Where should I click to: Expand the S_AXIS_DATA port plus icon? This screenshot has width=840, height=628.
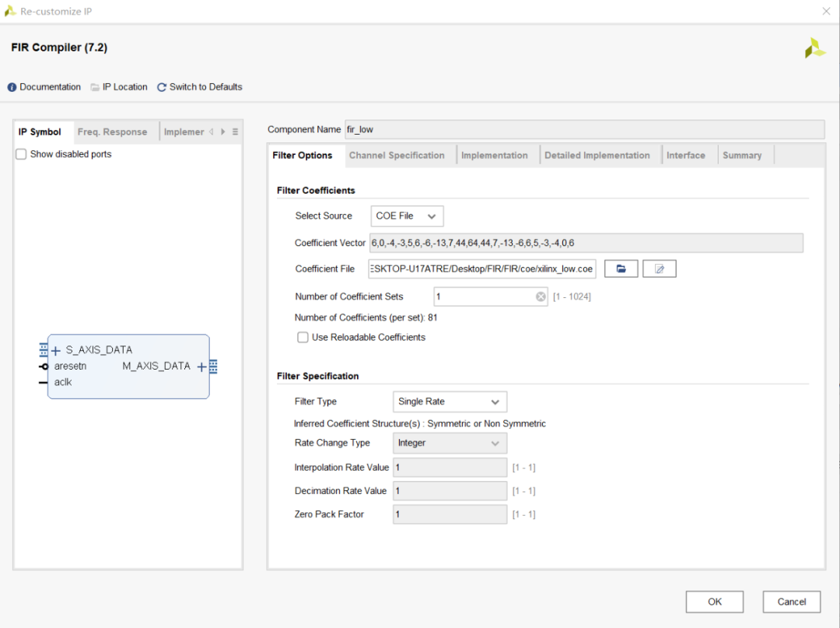tap(55, 351)
